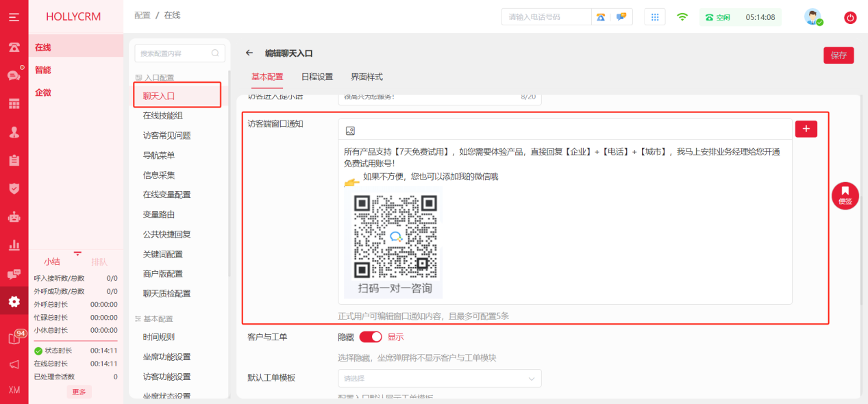Switch to the 小结 tab in the stats panel
The width and height of the screenshot is (868, 404).
coord(52,262)
